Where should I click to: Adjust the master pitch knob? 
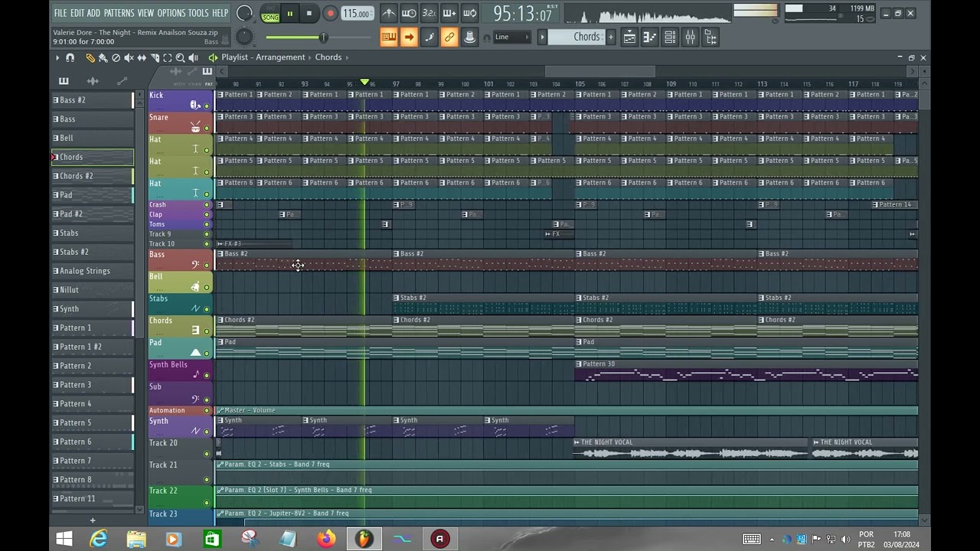coord(244,36)
